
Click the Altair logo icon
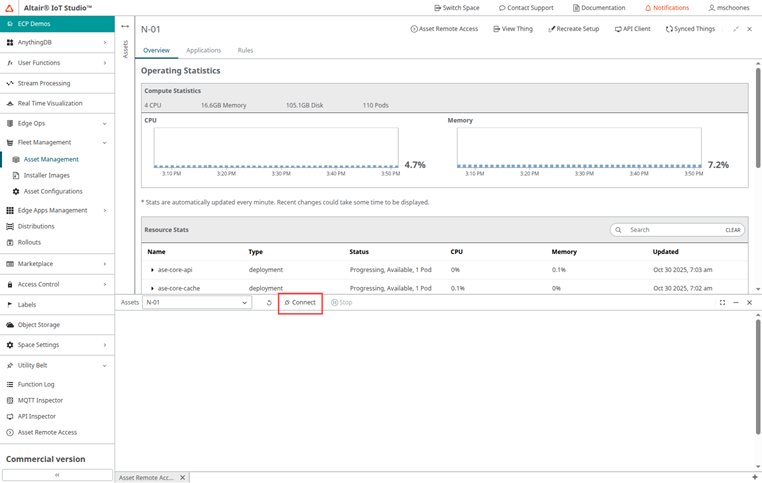[x=10, y=7]
